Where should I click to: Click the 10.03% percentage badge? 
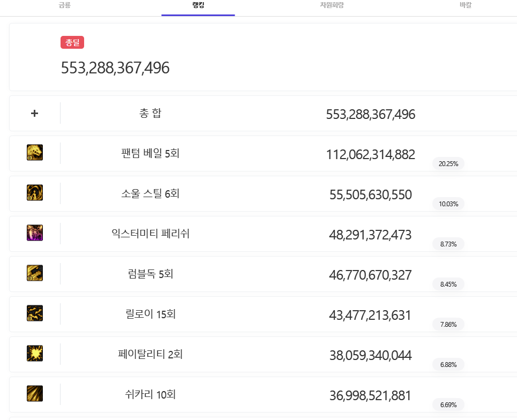coord(448,204)
